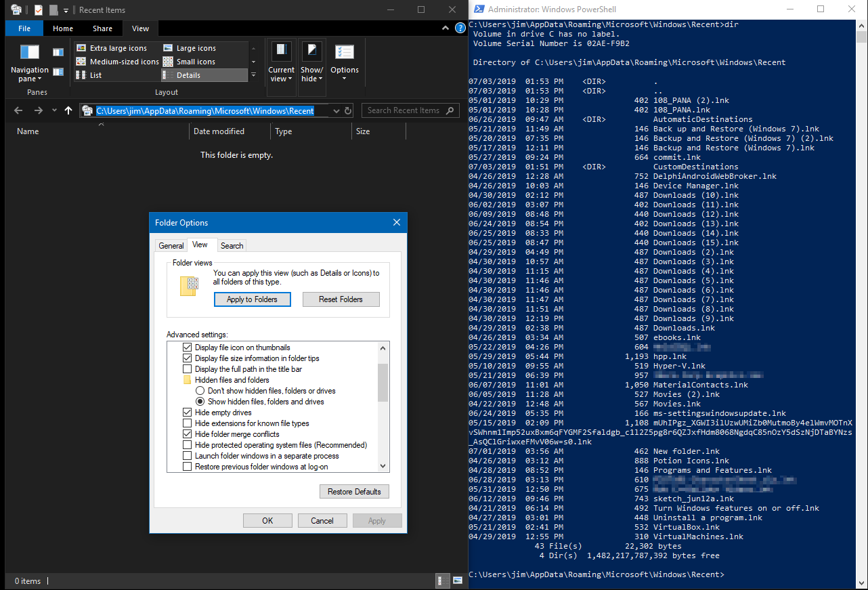868x590 pixels.
Task: Minimize the ribbon with the chevron
Action: pyautogui.click(x=444, y=28)
